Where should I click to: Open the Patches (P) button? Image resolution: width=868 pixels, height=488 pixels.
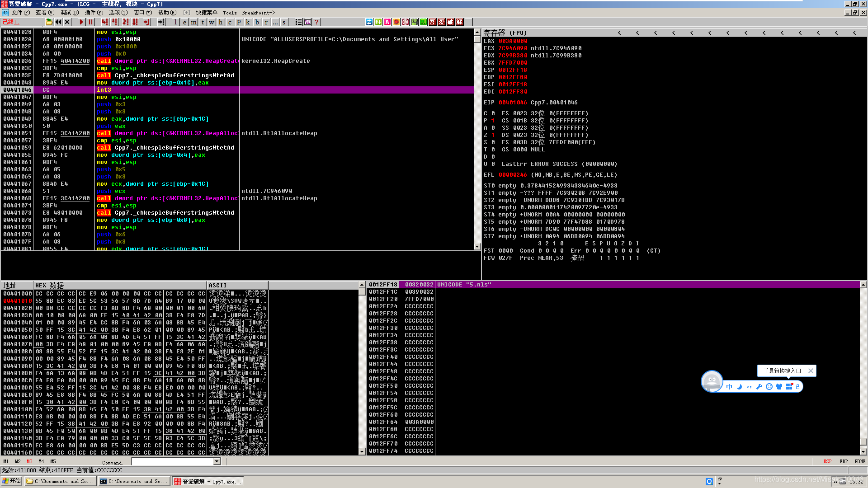tap(239, 22)
